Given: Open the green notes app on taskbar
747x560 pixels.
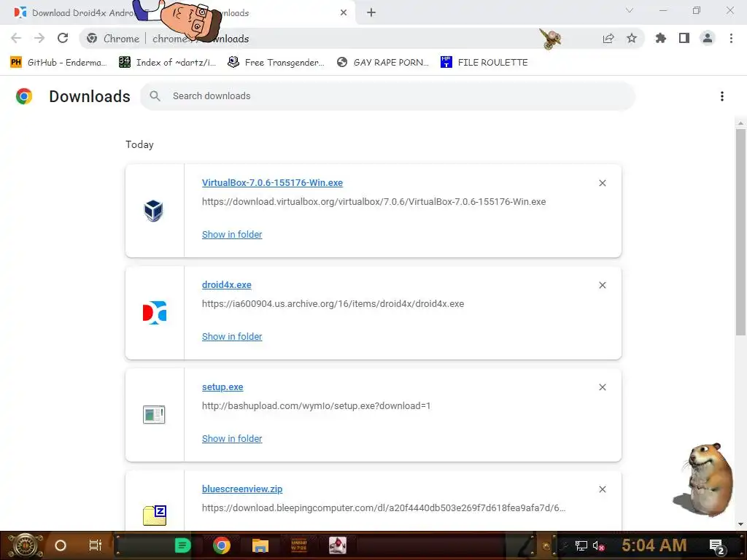Looking at the screenshot, I should tap(182, 545).
